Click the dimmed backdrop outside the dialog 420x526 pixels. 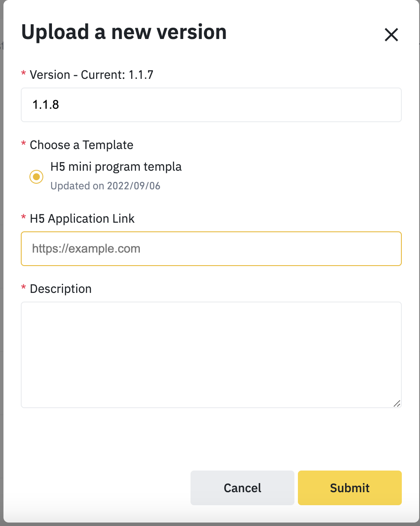tap(1, 260)
